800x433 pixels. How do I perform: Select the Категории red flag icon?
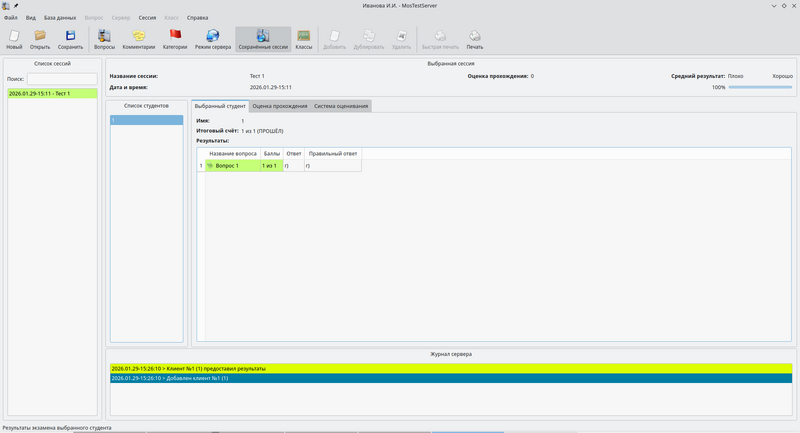[175, 38]
